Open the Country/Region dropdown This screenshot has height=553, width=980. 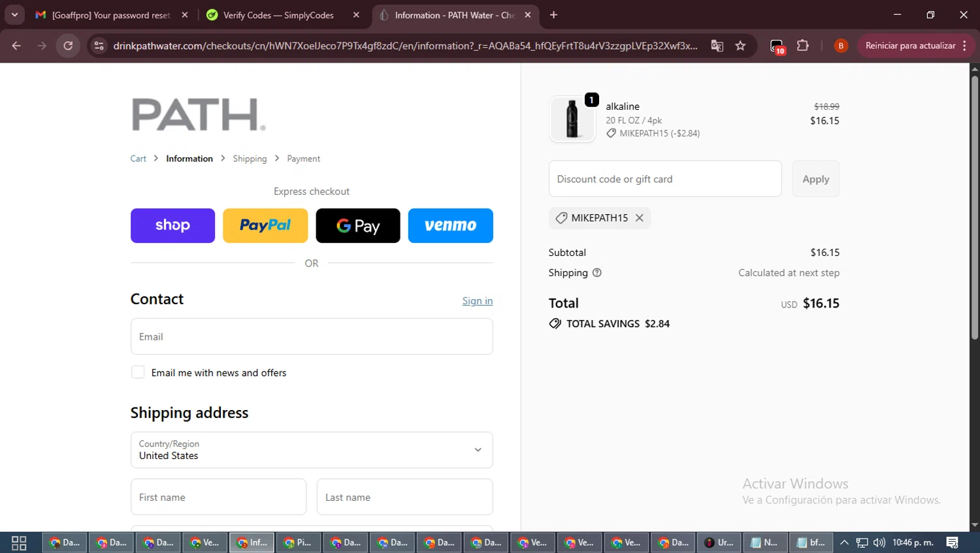[312, 450]
